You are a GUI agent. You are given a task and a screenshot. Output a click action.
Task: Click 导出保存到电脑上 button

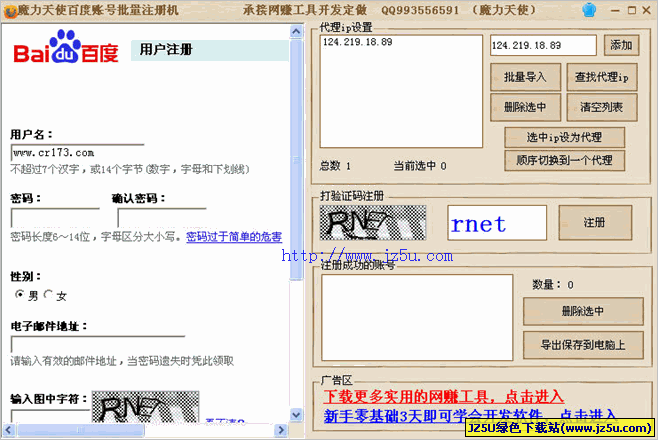pyautogui.click(x=583, y=345)
